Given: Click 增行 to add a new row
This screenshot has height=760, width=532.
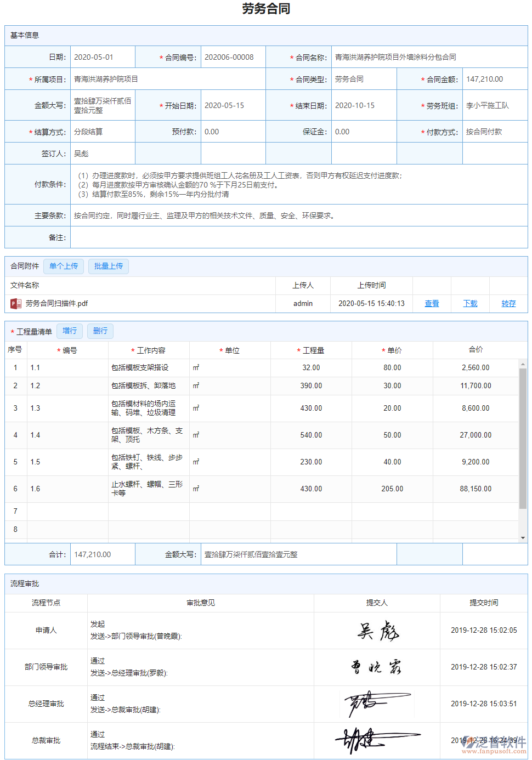Looking at the screenshot, I should [x=70, y=331].
